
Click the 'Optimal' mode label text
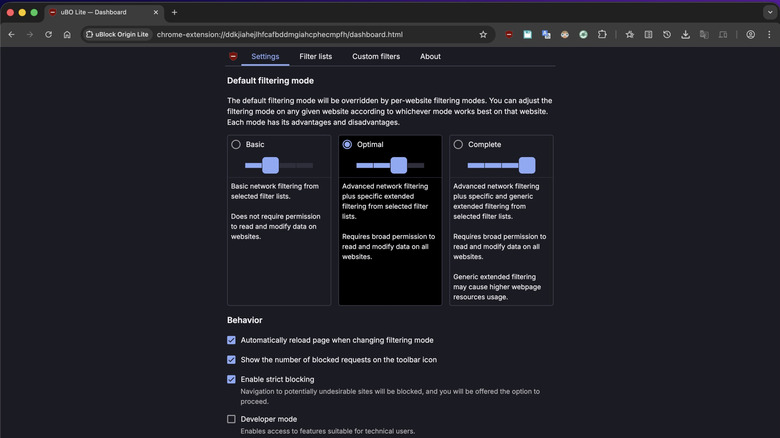tap(370, 144)
